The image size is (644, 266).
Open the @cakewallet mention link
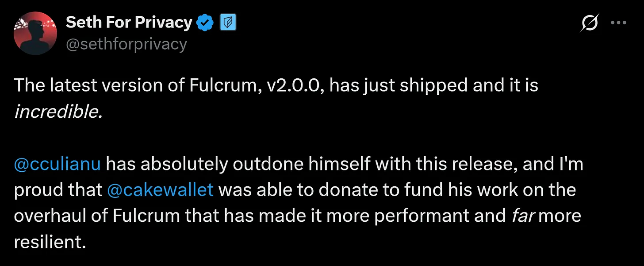point(160,190)
